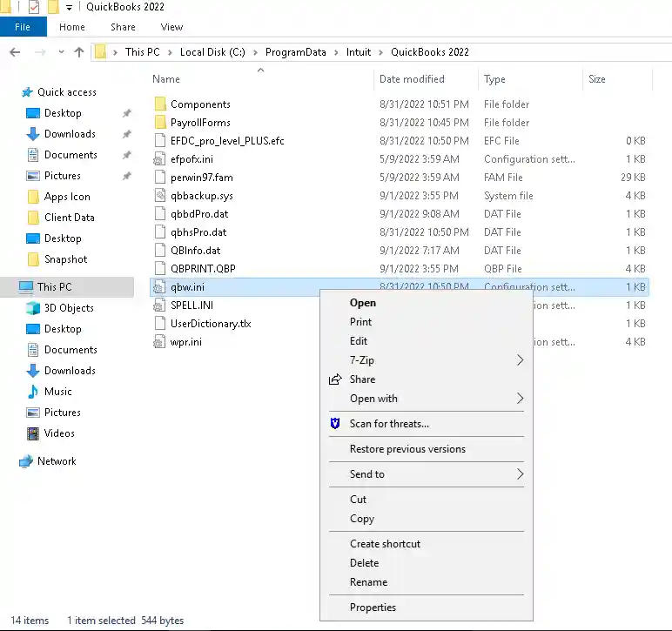672x631 pixels.
Task: Open Downloads under This PC
Action: [x=70, y=371]
